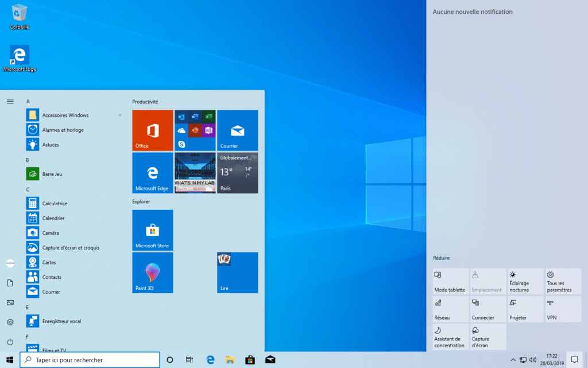Screen dimensions: 588x368
Task: Click the Office tile
Action: click(153, 131)
